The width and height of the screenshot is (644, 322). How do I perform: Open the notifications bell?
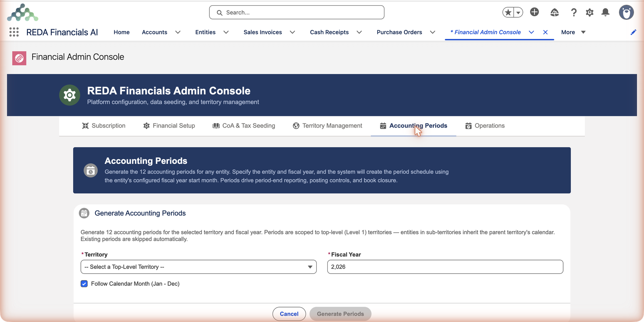tap(605, 12)
